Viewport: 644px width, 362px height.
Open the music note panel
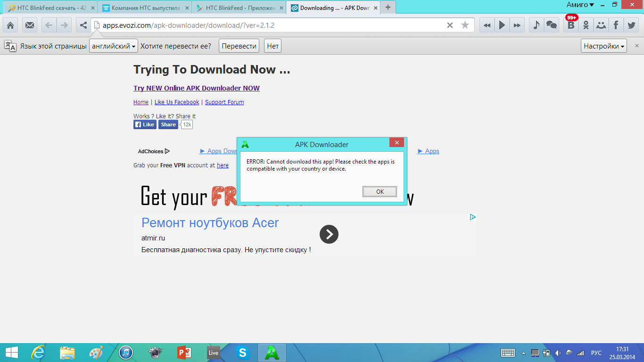[536, 25]
